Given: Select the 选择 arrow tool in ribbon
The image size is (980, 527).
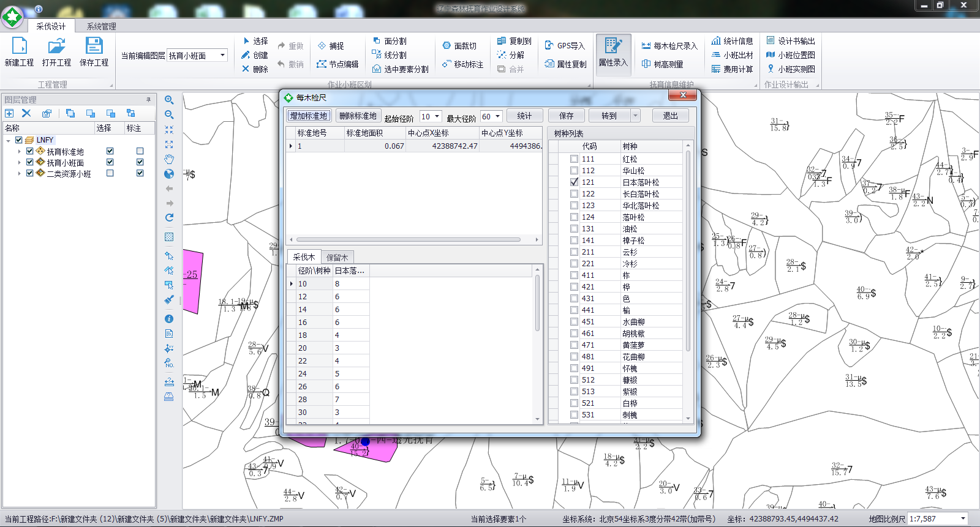Looking at the screenshot, I should [x=255, y=41].
